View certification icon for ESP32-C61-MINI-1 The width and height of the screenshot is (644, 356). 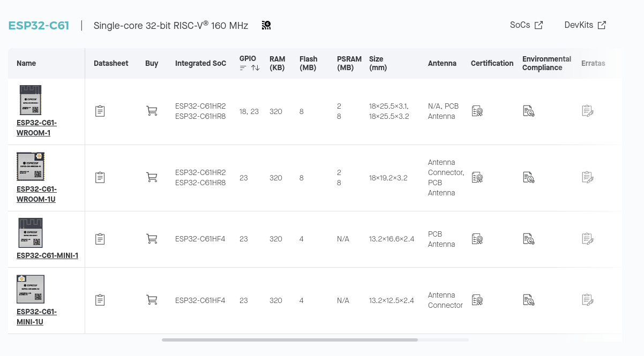click(477, 239)
